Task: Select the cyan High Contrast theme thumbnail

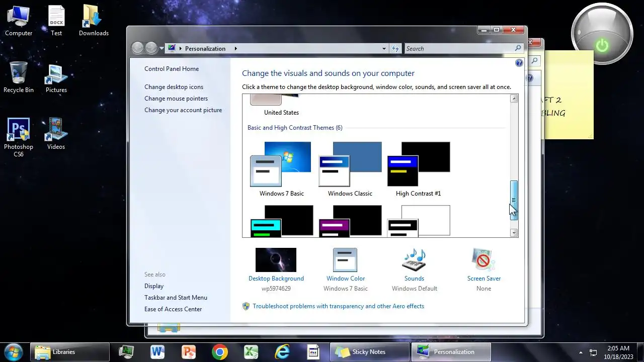Action: pos(282,220)
